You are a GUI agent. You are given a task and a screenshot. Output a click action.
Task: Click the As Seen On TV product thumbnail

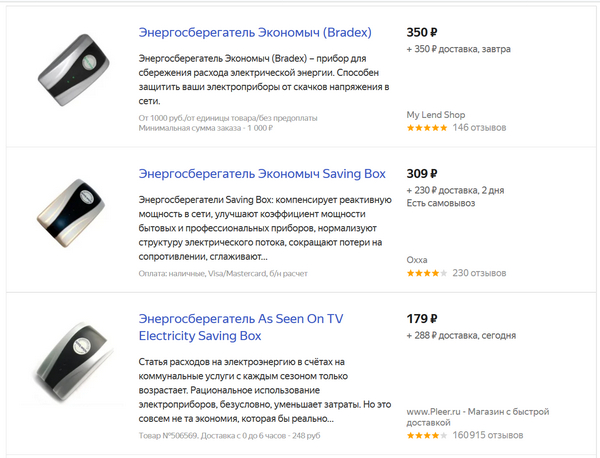coord(69,363)
